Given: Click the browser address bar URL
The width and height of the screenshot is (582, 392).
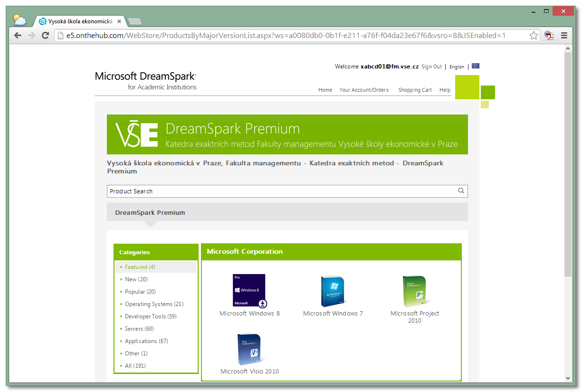Looking at the screenshot, I should click(286, 35).
